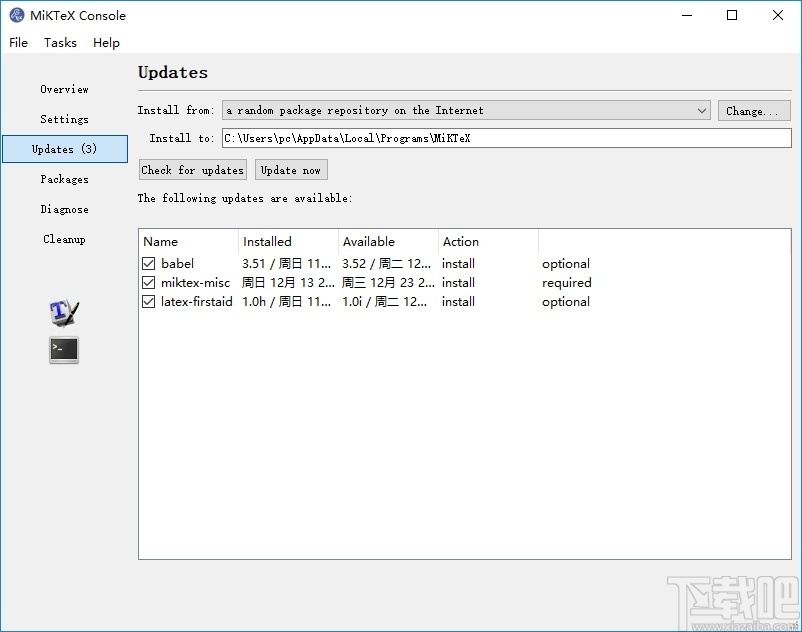Sort updates by Name column header
This screenshot has width=802, height=632.
point(188,242)
